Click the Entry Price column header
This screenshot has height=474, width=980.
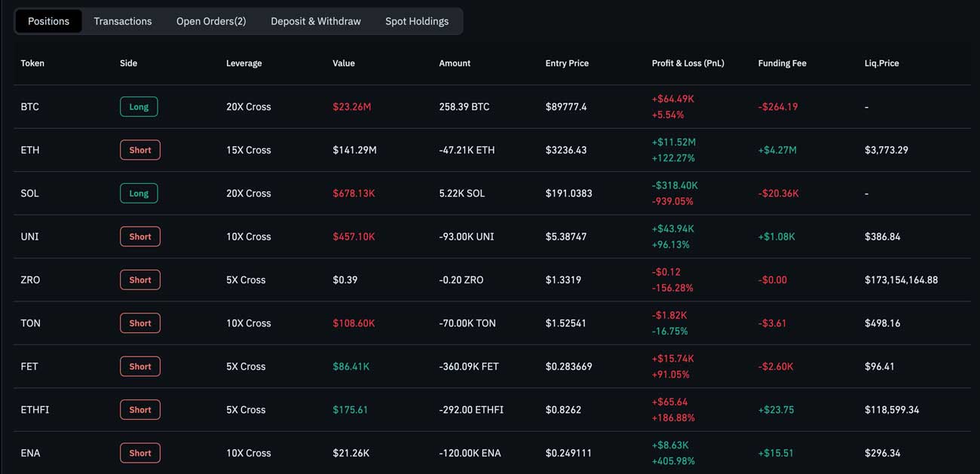(x=567, y=63)
